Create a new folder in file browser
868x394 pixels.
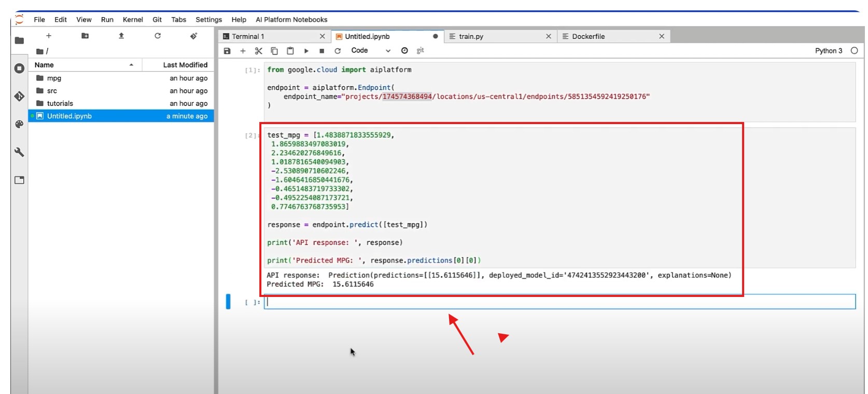point(85,36)
